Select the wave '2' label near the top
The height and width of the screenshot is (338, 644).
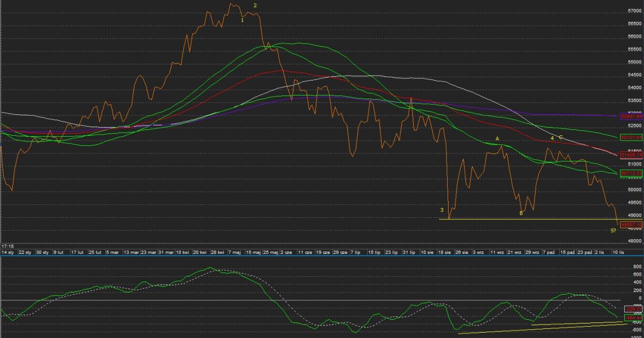[x=255, y=5]
